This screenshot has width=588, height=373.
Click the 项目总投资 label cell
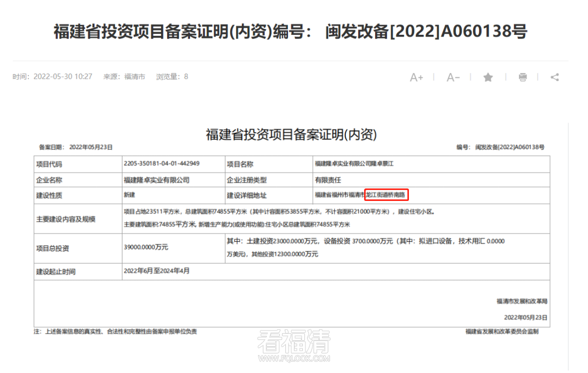78,248
